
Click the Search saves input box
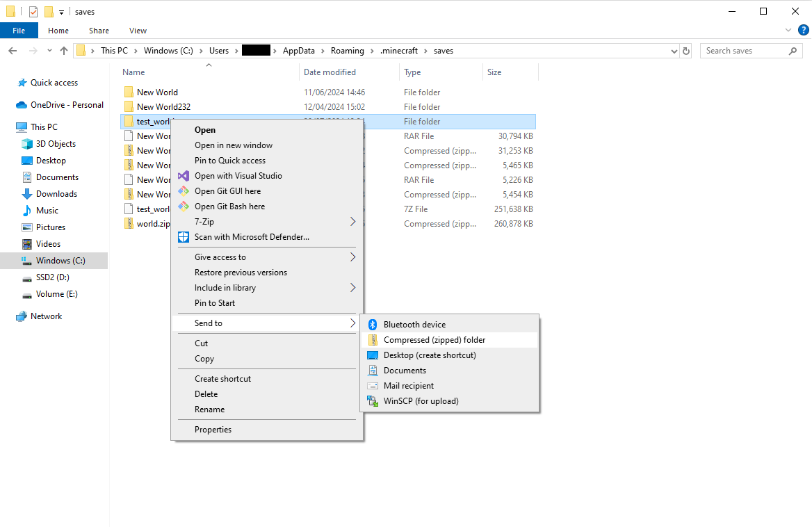point(744,51)
